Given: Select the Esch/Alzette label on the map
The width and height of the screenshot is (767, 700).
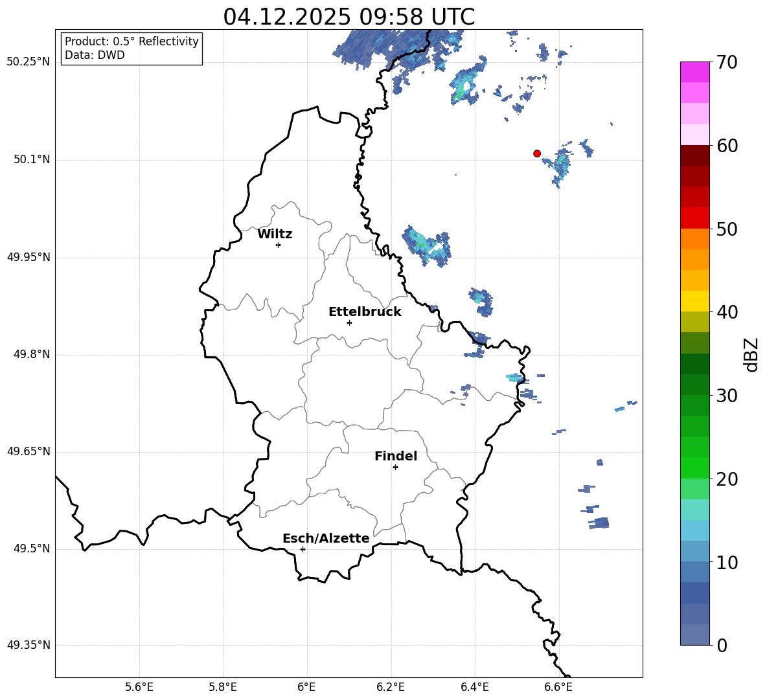Looking at the screenshot, I should 326,539.
